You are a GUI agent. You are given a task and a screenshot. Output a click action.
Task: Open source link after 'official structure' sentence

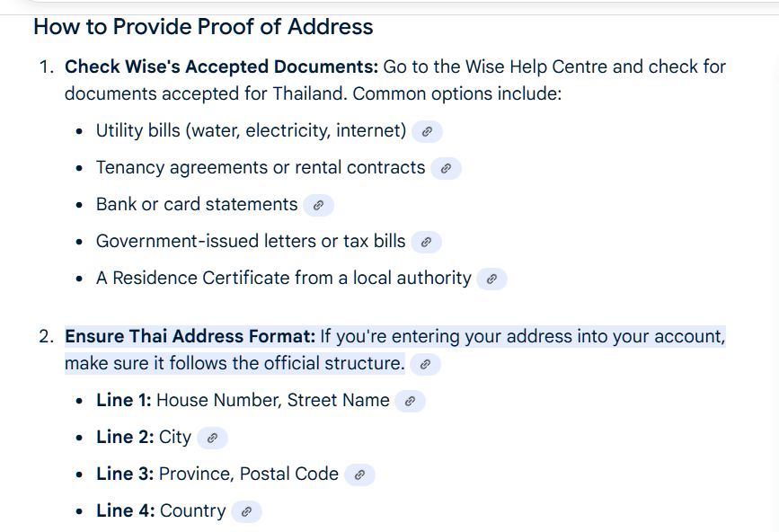(x=426, y=364)
